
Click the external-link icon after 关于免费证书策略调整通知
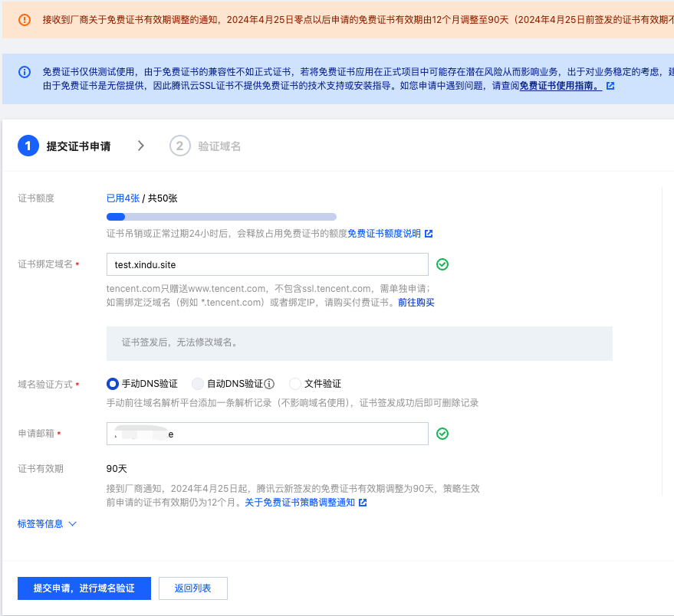pyautogui.click(x=362, y=503)
